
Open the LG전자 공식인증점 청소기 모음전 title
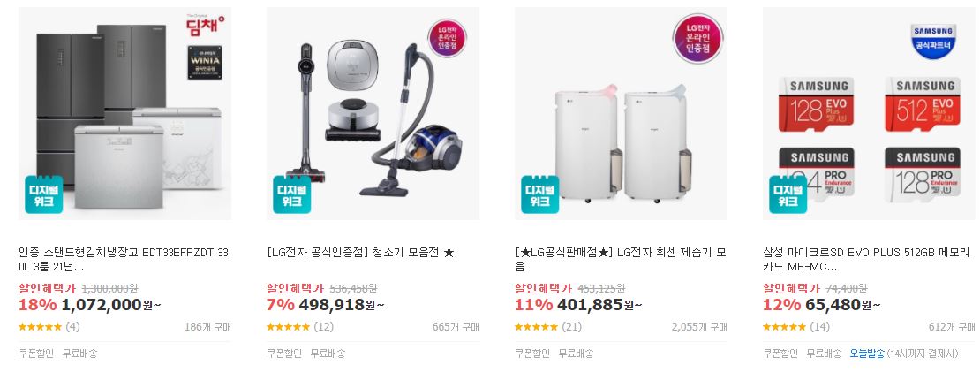[x=360, y=253]
